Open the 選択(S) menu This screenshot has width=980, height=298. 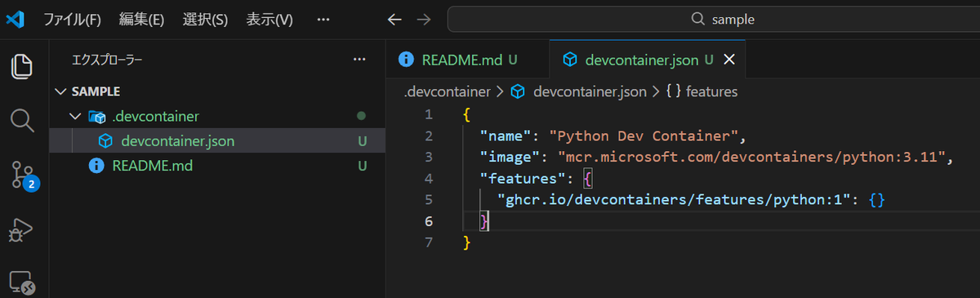[x=205, y=19]
